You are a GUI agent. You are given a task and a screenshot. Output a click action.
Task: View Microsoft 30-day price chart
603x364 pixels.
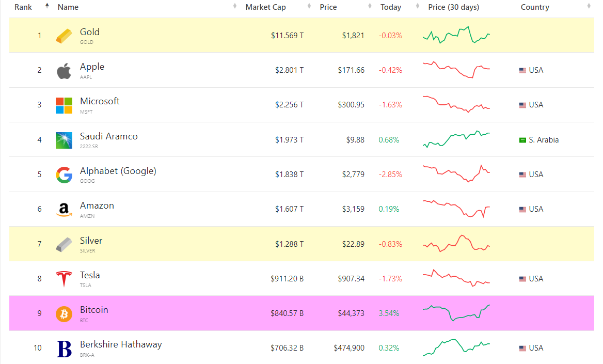point(456,104)
